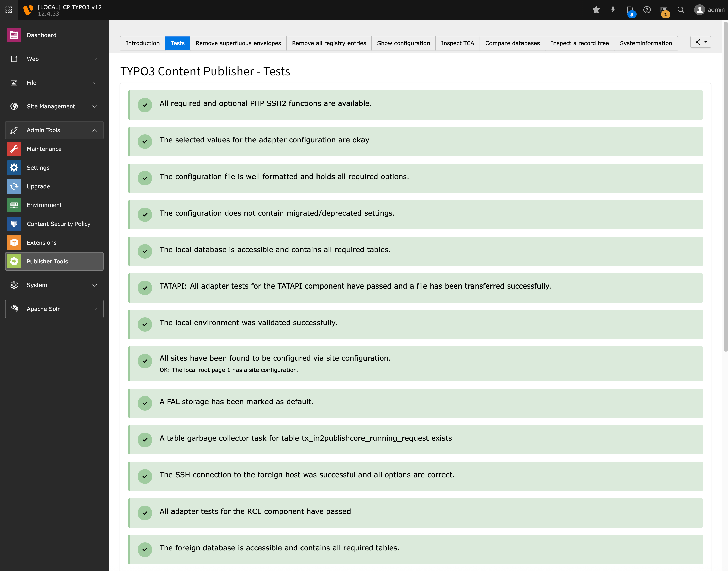Image resolution: width=728 pixels, height=571 pixels.
Task: Click the Maintenance wrench icon
Action: [14, 149]
